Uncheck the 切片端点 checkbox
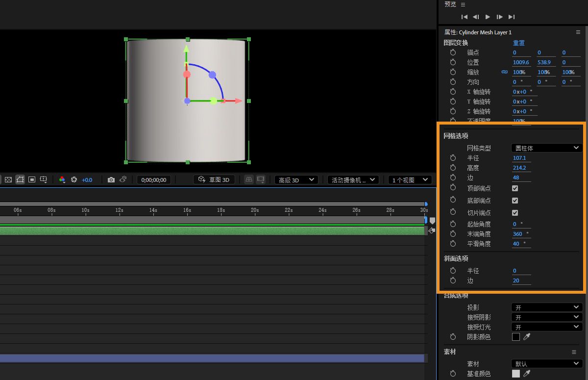This screenshot has height=380, width=588. 515,213
